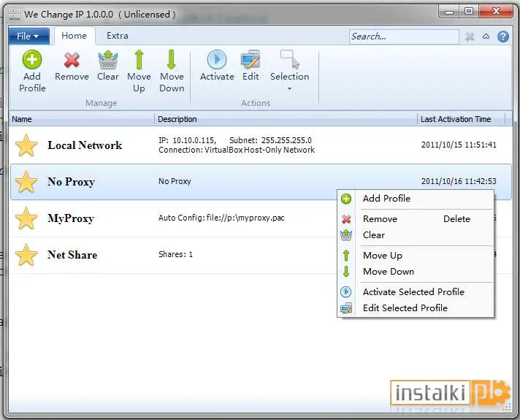Sort by the Name column header
Image resolution: width=520 pixels, height=420 pixels.
click(x=82, y=119)
